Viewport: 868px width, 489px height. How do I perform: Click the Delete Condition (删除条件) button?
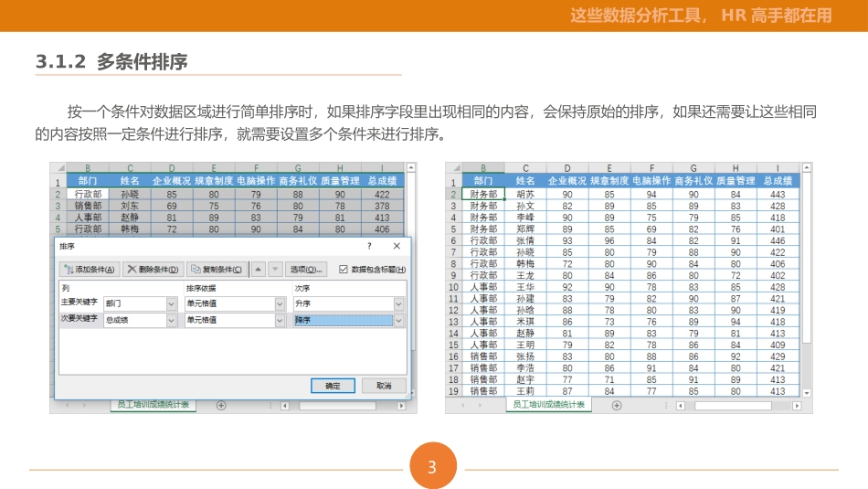click(152, 270)
